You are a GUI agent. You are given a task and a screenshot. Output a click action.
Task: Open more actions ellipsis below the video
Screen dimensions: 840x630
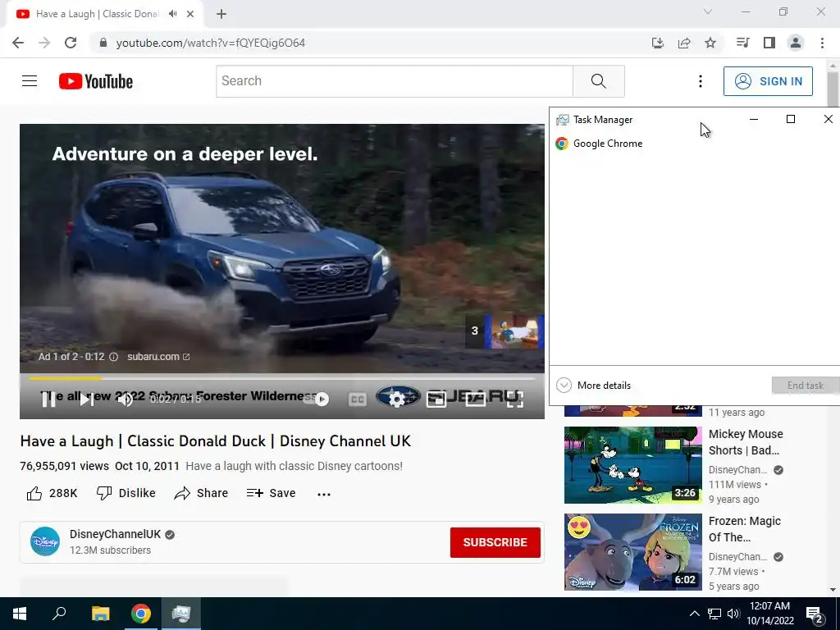tap(324, 494)
